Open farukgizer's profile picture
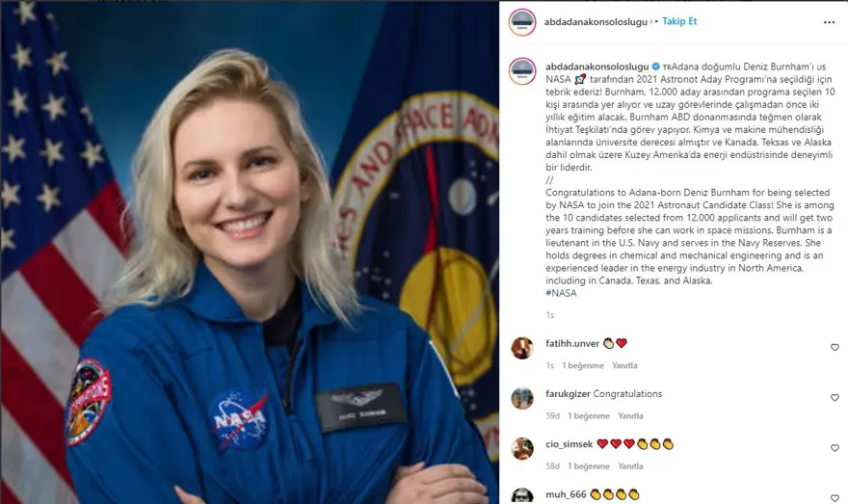848x504 pixels. coord(522,398)
